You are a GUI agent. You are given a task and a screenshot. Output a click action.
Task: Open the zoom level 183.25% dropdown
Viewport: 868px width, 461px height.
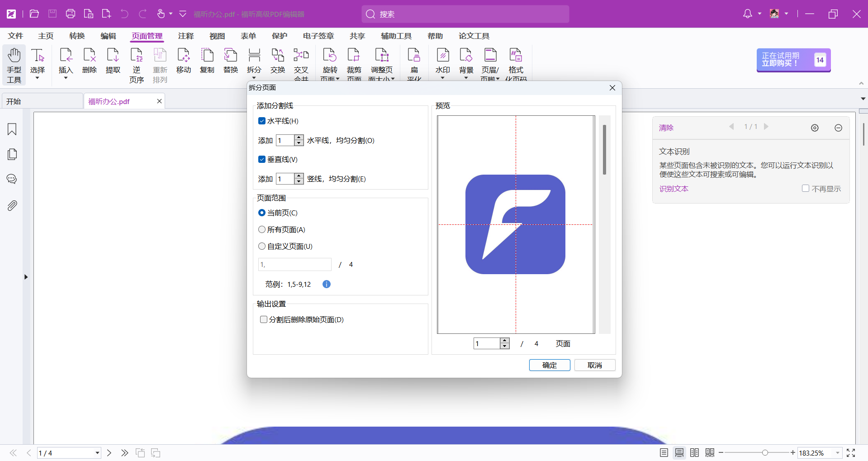[x=838, y=453]
